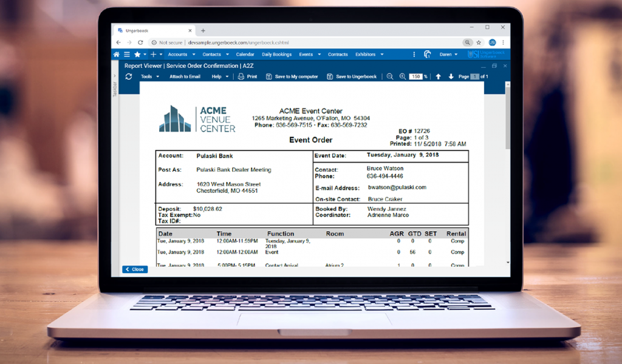
Task: Click the favorites star icon
Action: [137, 55]
